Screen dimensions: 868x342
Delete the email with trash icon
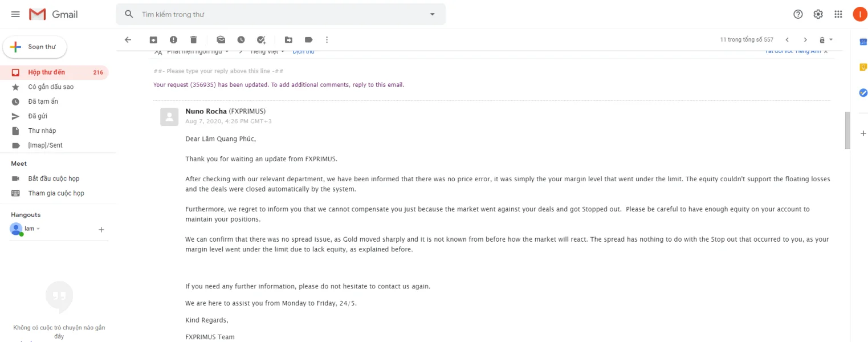point(193,40)
